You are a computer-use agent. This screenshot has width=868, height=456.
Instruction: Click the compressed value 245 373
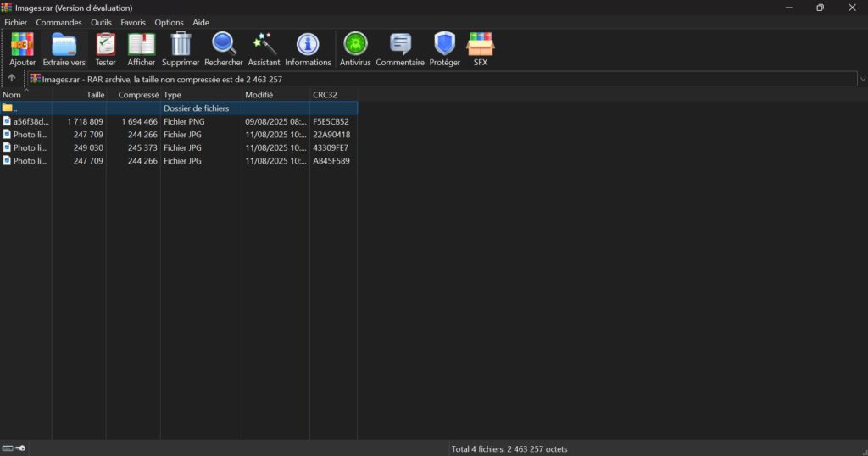142,147
